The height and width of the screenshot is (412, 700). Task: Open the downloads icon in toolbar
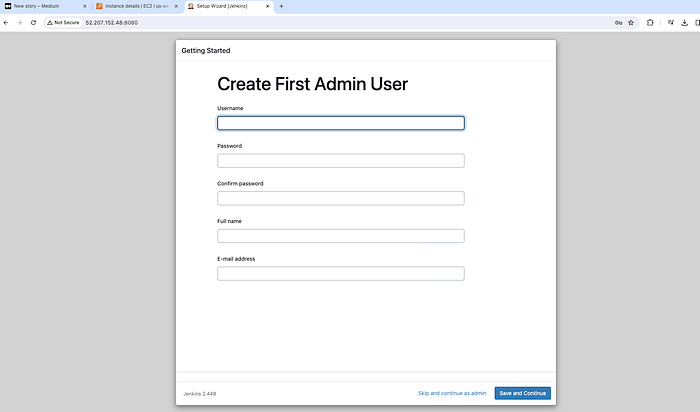684,22
